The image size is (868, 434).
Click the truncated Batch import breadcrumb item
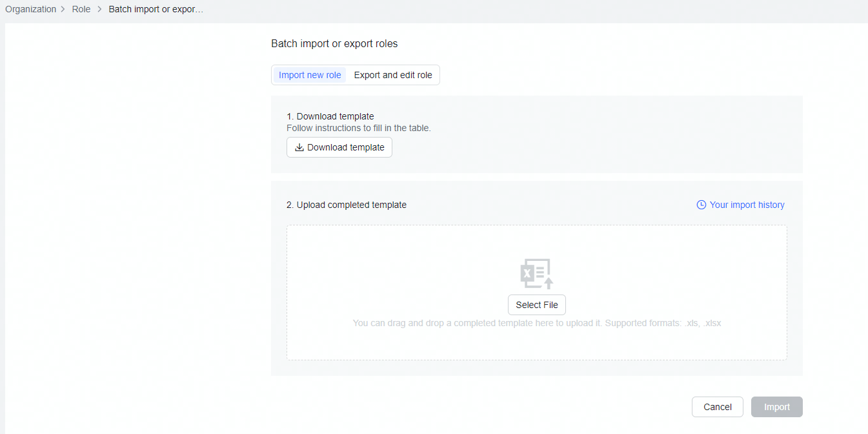pos(156,9)
